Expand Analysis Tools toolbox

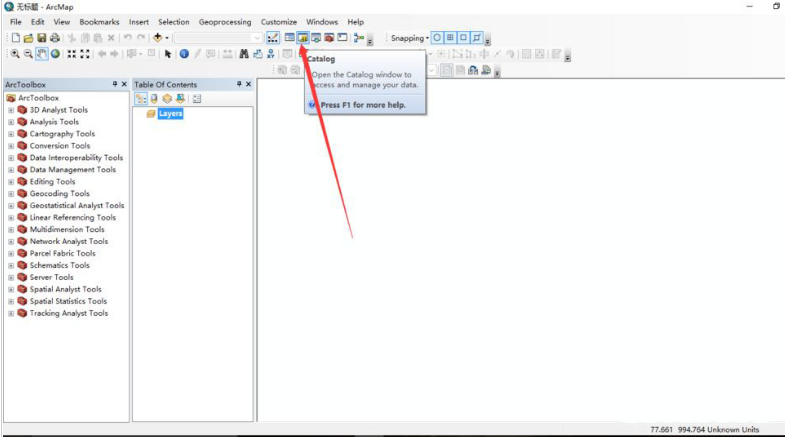11,122
